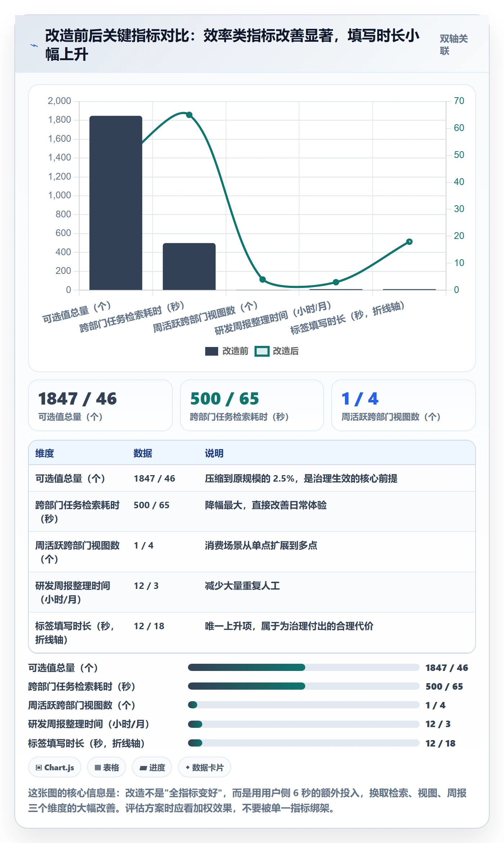Viewport: 504px width, 843px height.
Task: Click the 数据 column header
Action: pos(143,453)
